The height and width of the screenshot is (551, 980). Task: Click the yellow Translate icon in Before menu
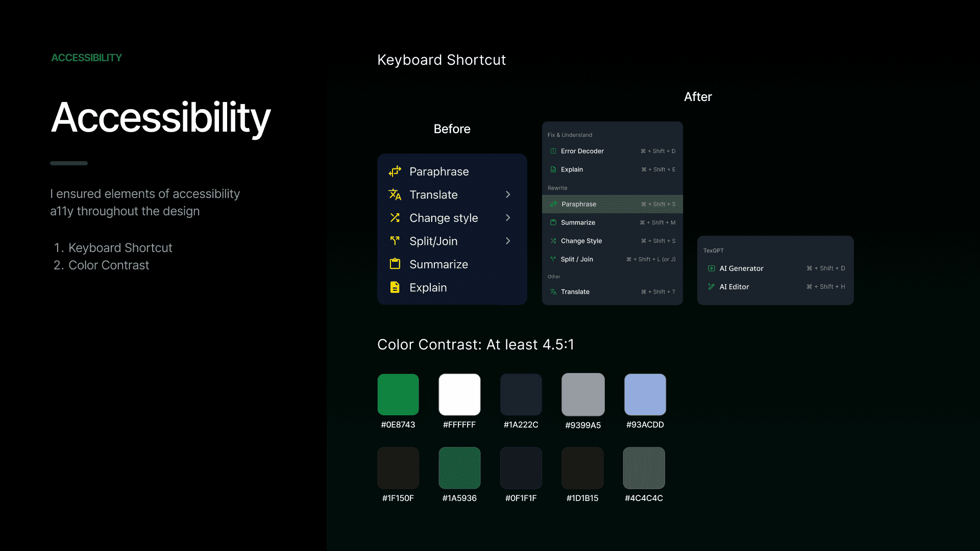click(x=395, y=194)
